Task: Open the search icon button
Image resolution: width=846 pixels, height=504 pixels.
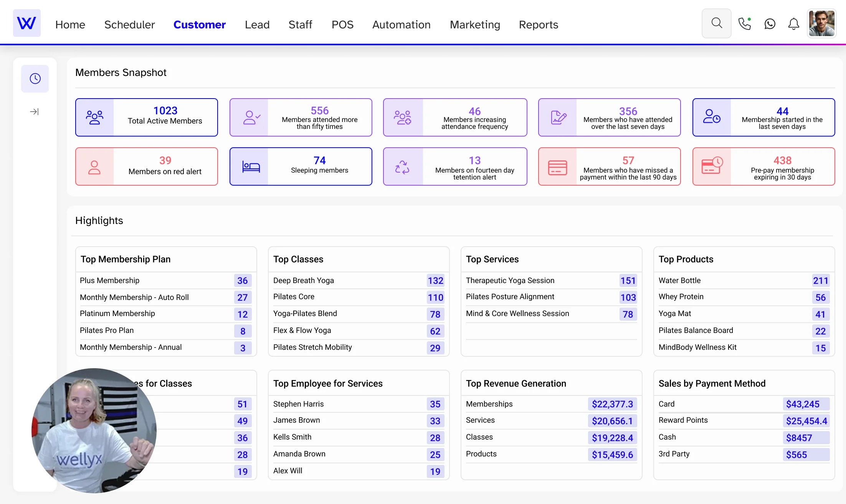Action: (716, 23)
